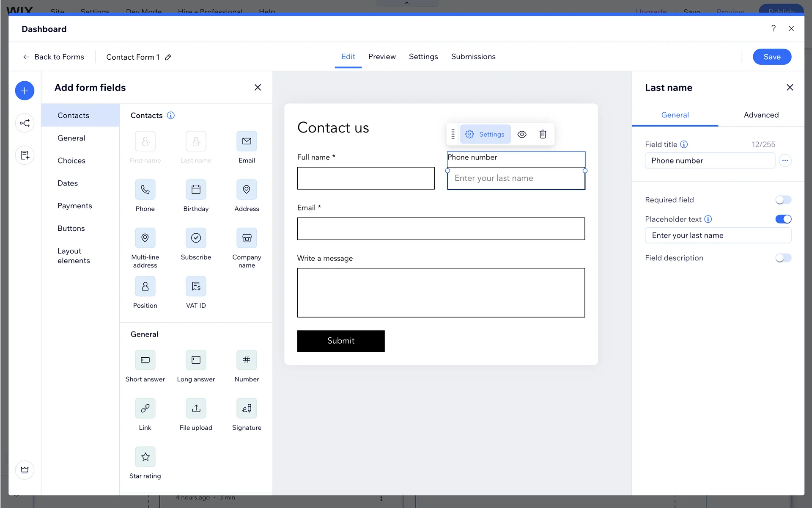
Task: Select the Payments category in field list
Action: pos(75,206)
